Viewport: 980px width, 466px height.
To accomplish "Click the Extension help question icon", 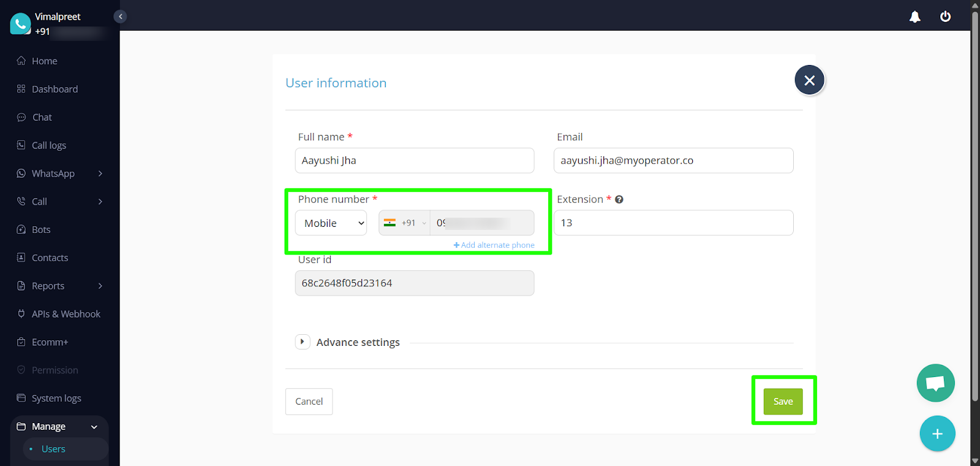I will coord(619,199).
